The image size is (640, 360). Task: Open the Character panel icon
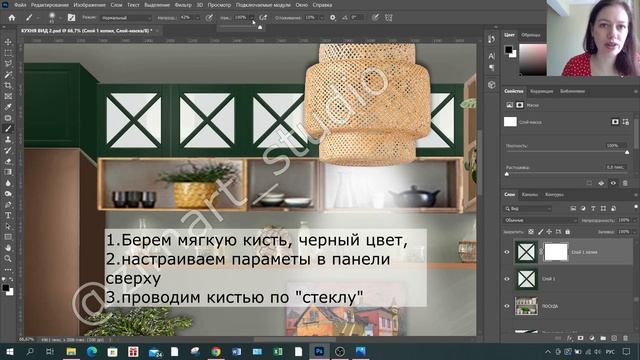(x=491, y=56)
